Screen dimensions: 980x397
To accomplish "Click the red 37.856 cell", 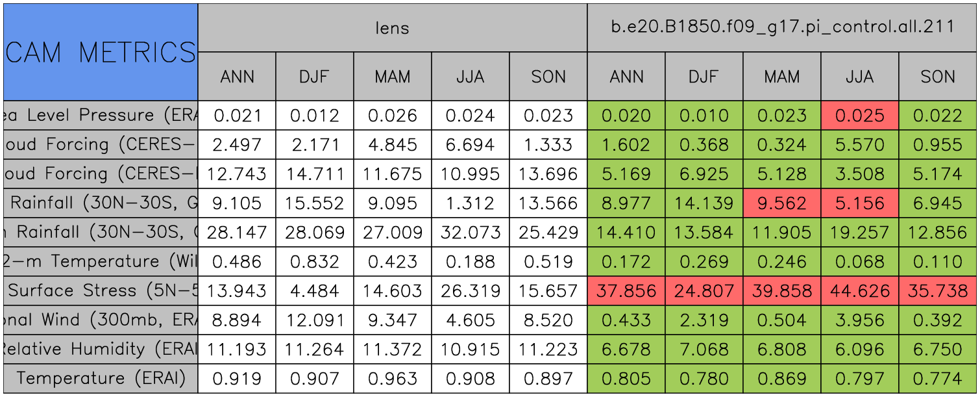I will pos(626,290).
